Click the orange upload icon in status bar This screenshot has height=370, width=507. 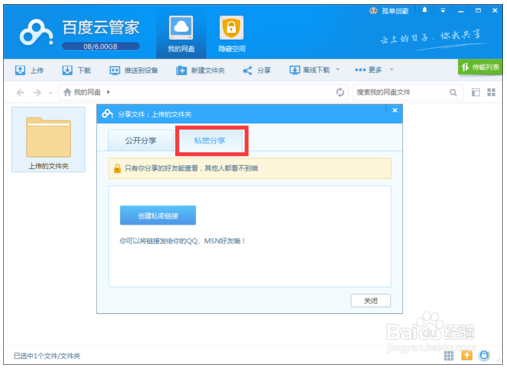coord(467,356)
